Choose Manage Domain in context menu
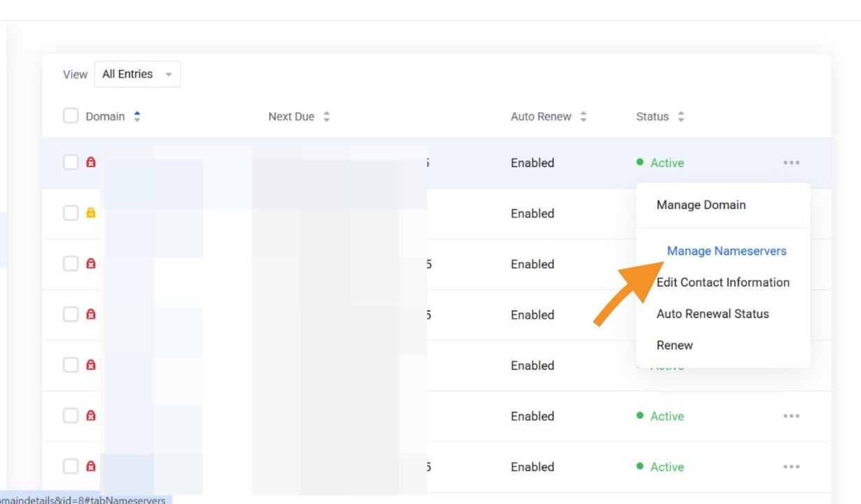Viewport: 861px width, 504px height. [x=701, y=205]
